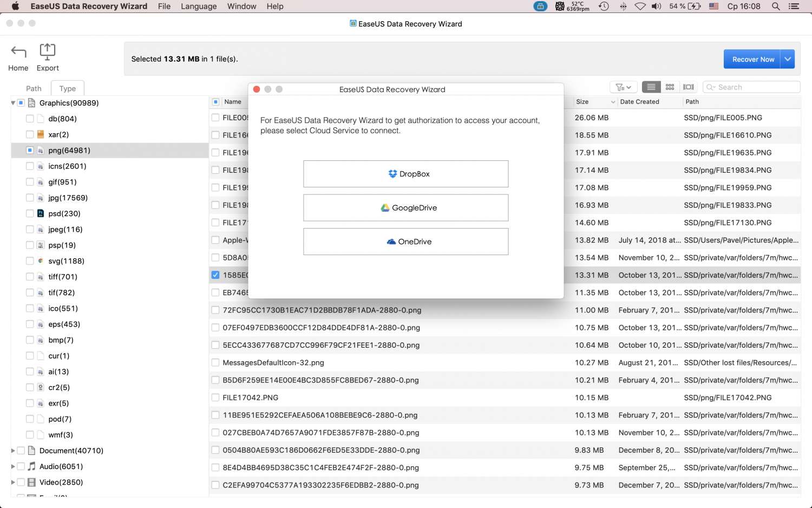Switch to the Type tab

coord(68,88)
